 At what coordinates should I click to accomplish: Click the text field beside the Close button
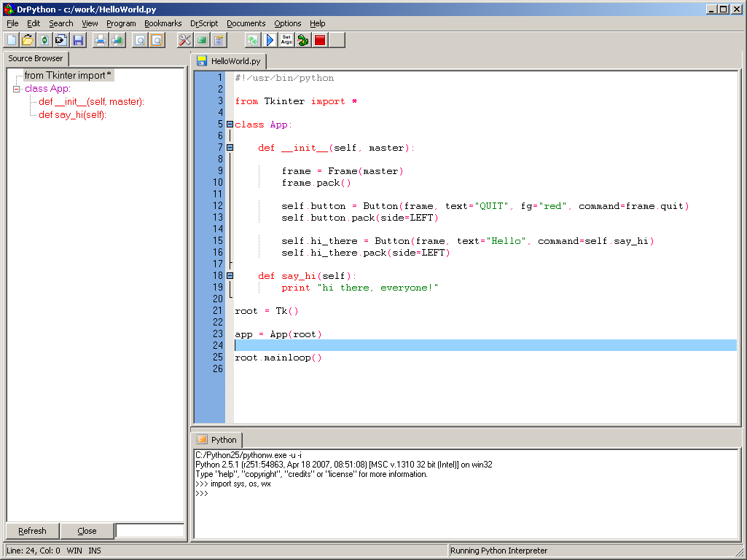pyautogui.click(x=150, y=530)
